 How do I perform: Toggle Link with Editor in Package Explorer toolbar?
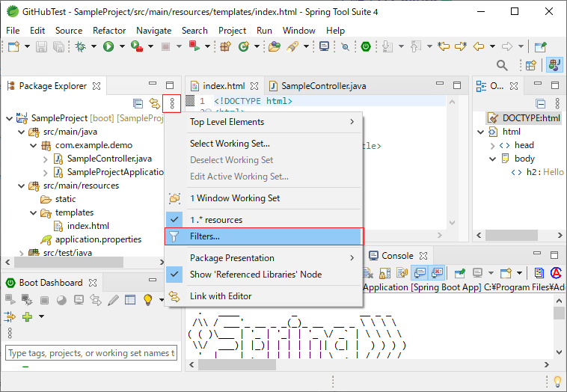tap(155, 104)
